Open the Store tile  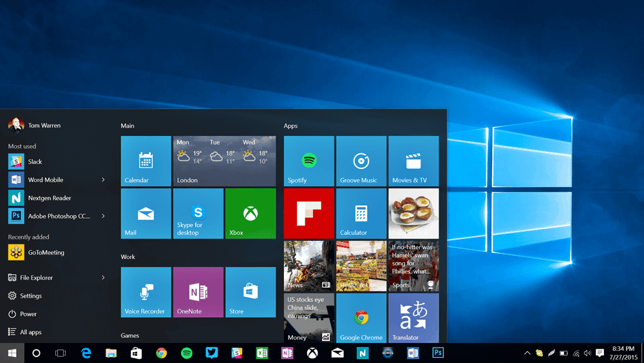coord(251,292)
